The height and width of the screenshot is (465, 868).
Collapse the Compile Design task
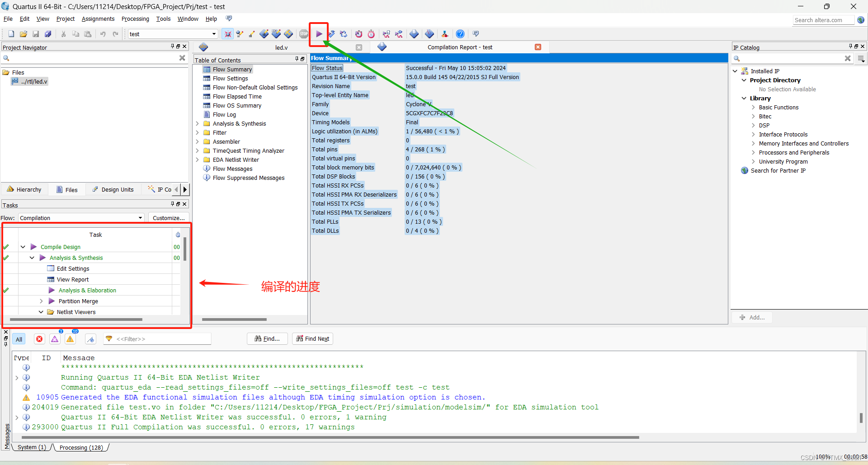pyautogui.click(x=23, y=247)
